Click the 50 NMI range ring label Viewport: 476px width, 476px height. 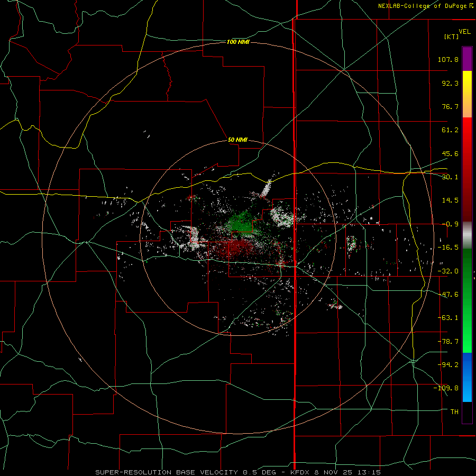tap(237, 140)
